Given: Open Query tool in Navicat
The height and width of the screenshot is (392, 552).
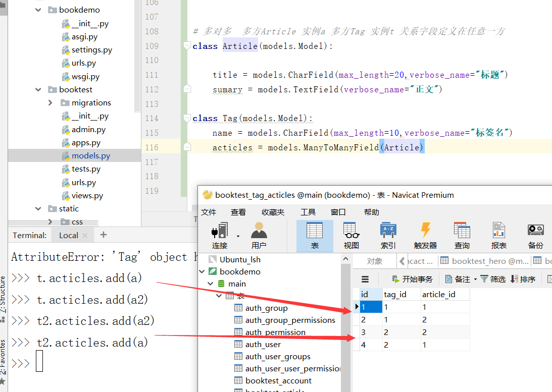Looking at the screenshot, I should click(462, 236).
